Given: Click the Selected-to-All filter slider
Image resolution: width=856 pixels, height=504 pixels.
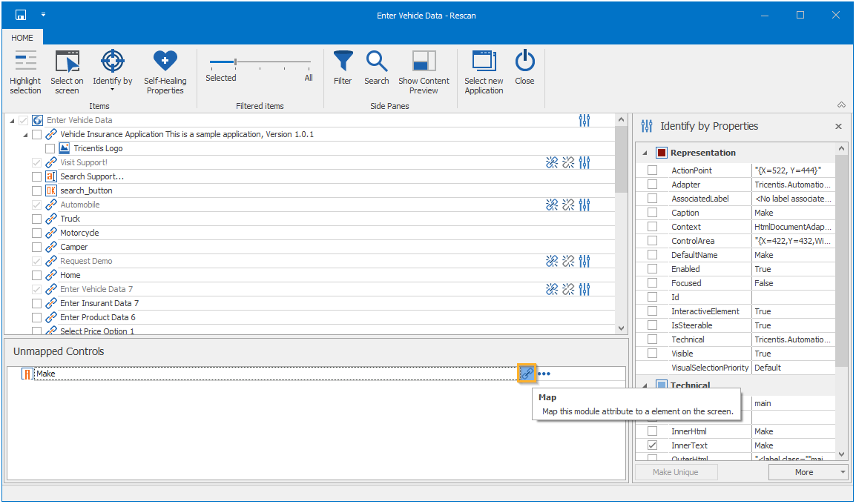Looking at the screenshot, I should coord(236,62).
